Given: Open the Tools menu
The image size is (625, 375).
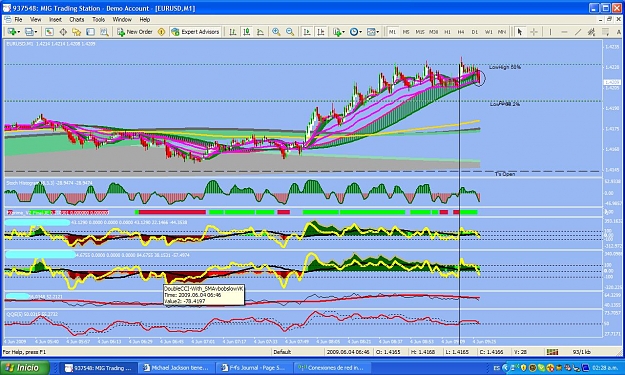Looking at the screenshot, I should coord(98,19).
